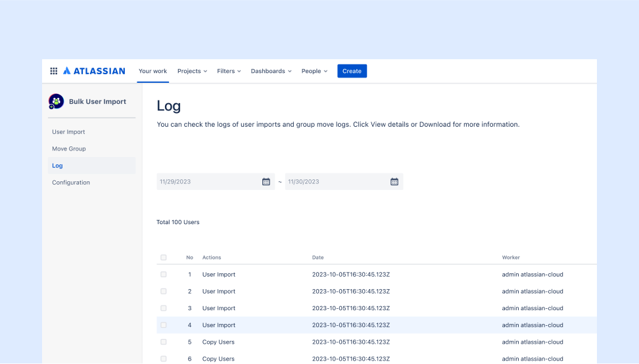639x364 pixels.
Task: Click the date value in row 1
Action: 351,275
